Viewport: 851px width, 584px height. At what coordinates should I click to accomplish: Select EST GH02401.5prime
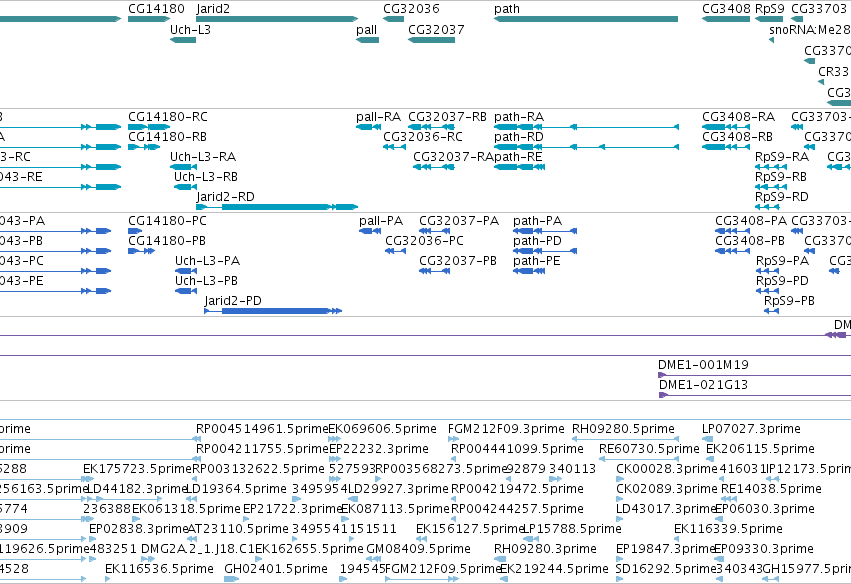(x=276, y=569)
